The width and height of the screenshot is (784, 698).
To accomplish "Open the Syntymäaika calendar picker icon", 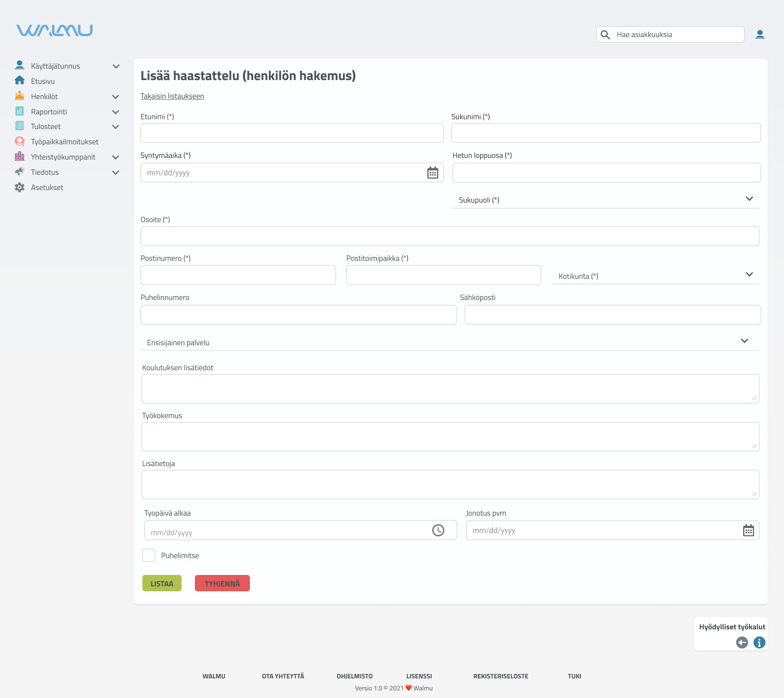I will click(x=432, y=173).
